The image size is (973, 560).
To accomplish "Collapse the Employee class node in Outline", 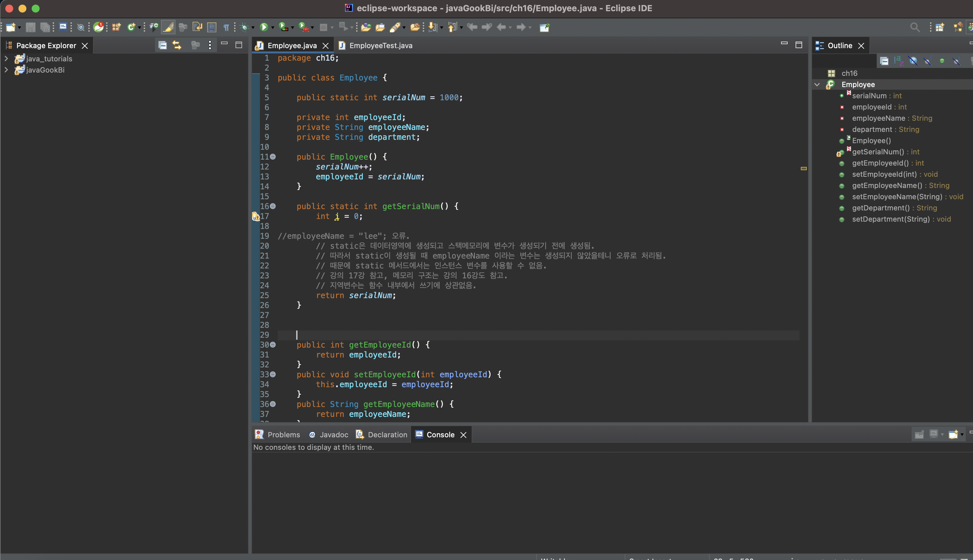I will point(817,85).
